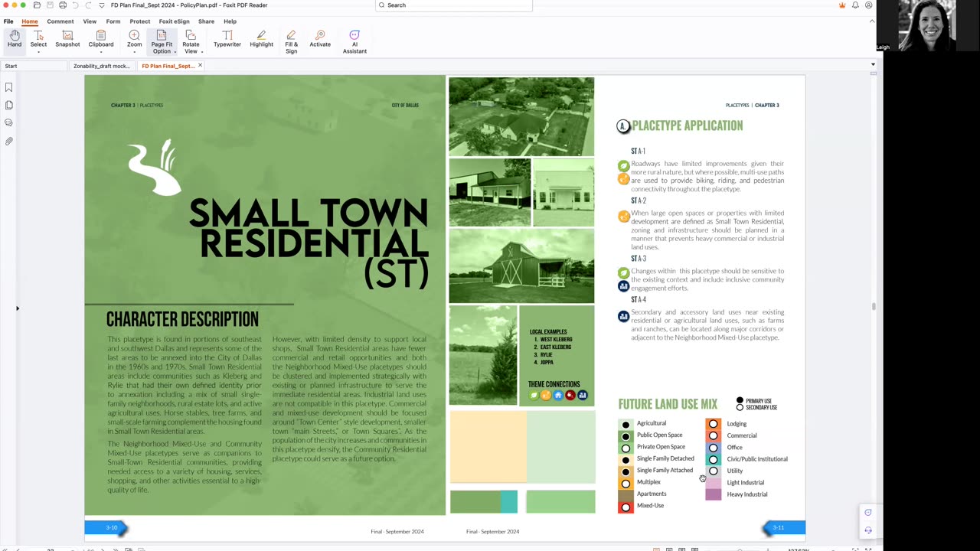Open the Foxit eSign tab
The image size is (980, 551).
click(174, 21)
